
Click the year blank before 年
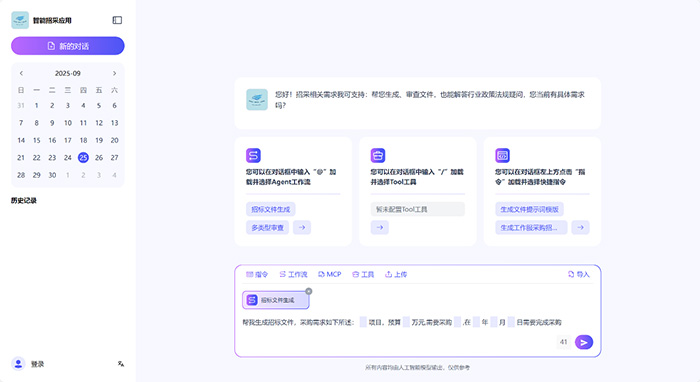[x=476, y=322]
